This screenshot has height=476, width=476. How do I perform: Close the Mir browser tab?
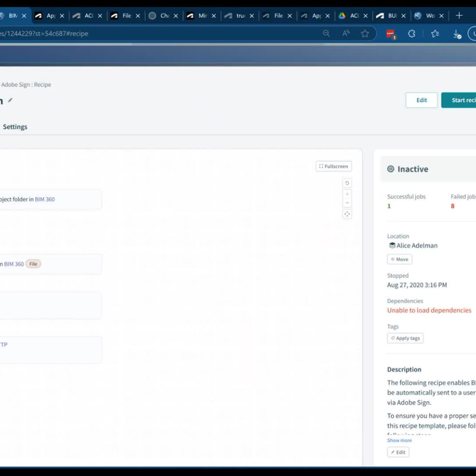pyautogui.click(x=214, y=16)
